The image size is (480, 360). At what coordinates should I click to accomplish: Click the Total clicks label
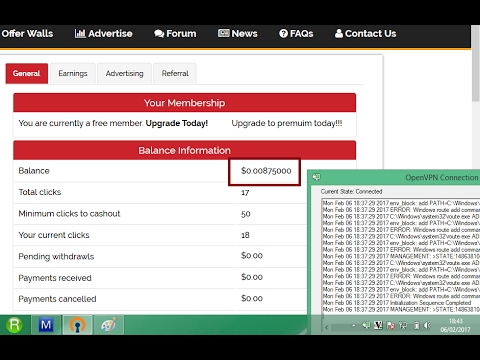pos(40,192)
